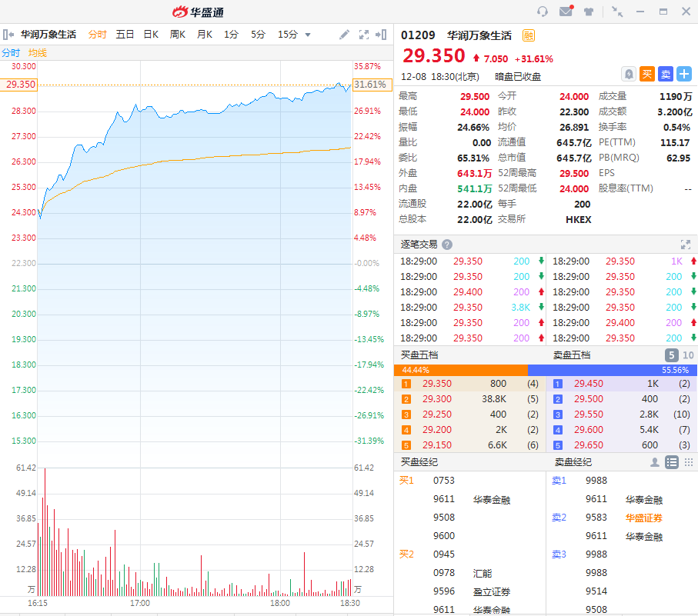698x616 pixels.
Task: Click the 31.61% percent axis label
Action: coord(372,85)
